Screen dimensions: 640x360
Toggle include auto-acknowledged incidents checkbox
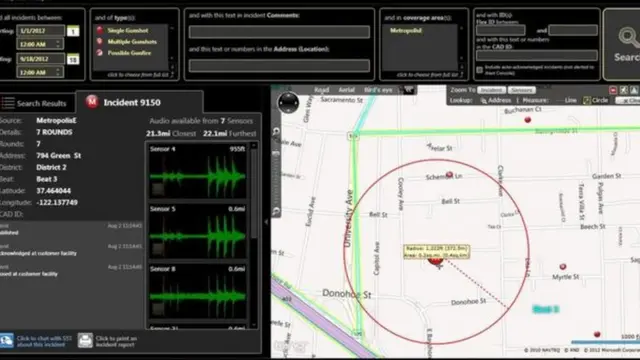(480, 70)
